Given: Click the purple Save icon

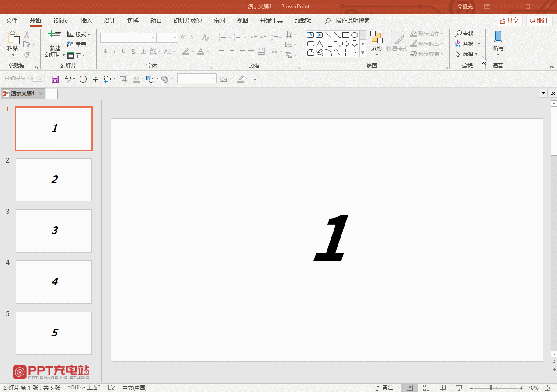Looking at the screenshot, I should 55,79.
